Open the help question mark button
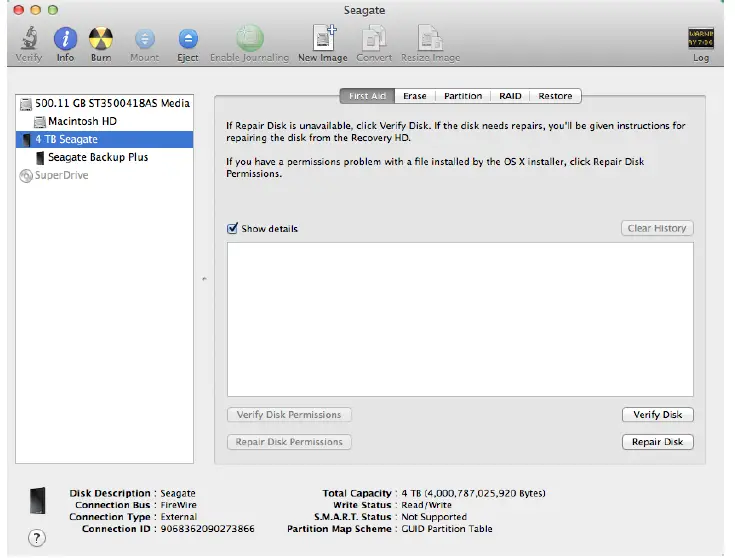 (37, 537)
